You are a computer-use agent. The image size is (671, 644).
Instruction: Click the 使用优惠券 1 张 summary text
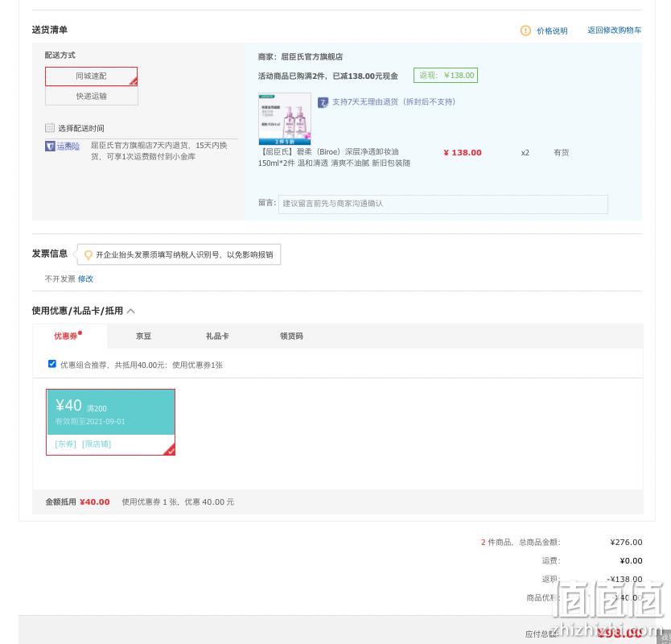coord(178,502)
